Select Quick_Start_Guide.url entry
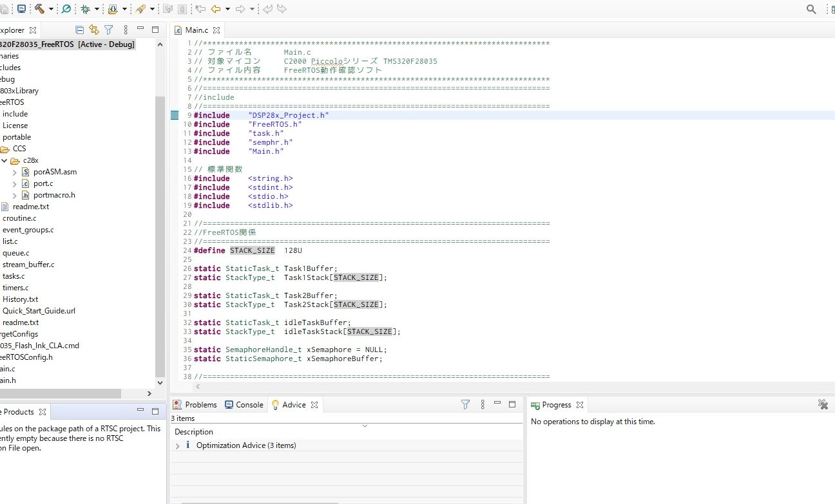 (39, 311)
